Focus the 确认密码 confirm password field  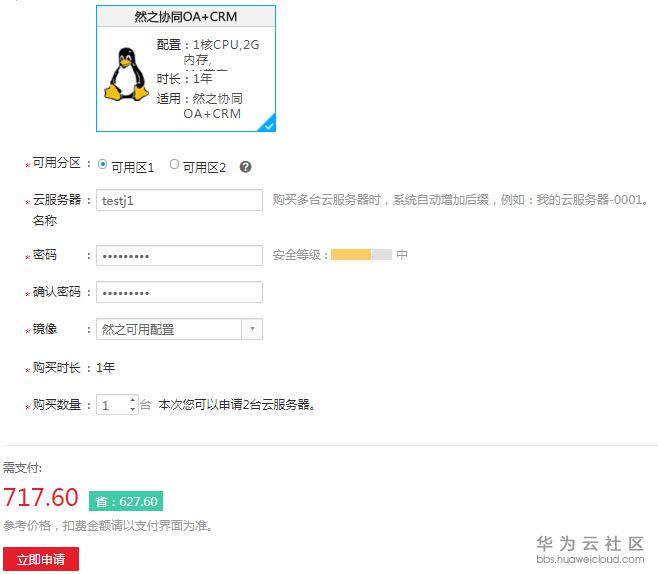click(180, 292)
